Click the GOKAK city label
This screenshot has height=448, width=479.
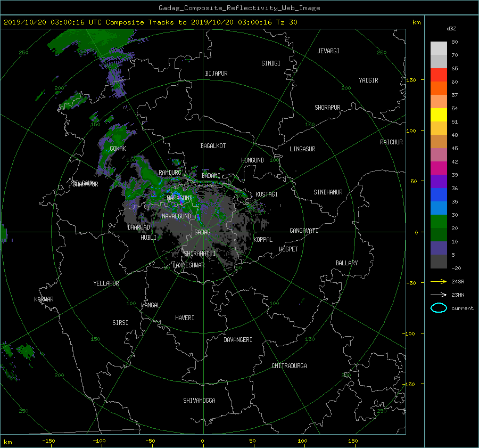pos(118,149)
